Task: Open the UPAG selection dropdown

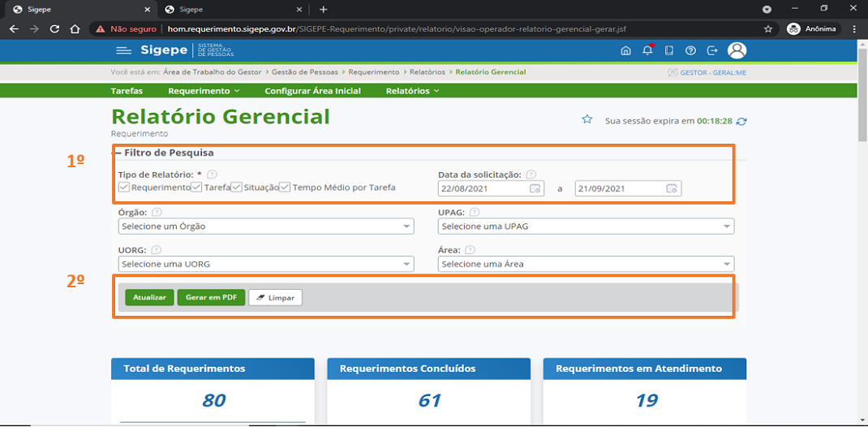Action: (x=586, y=226)
